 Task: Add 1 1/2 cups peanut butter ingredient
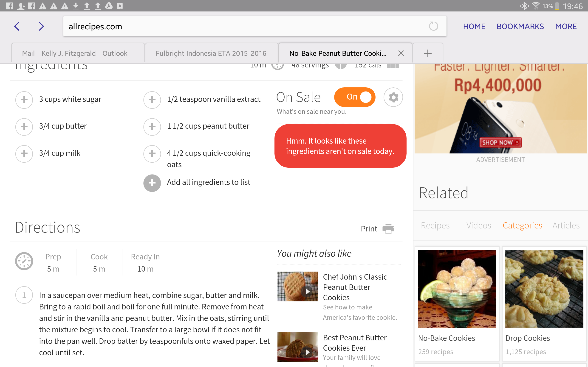click(152, 126)
